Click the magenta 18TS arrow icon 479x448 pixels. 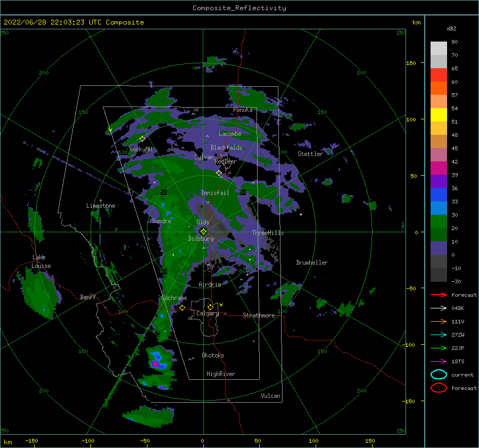point(439,362)
